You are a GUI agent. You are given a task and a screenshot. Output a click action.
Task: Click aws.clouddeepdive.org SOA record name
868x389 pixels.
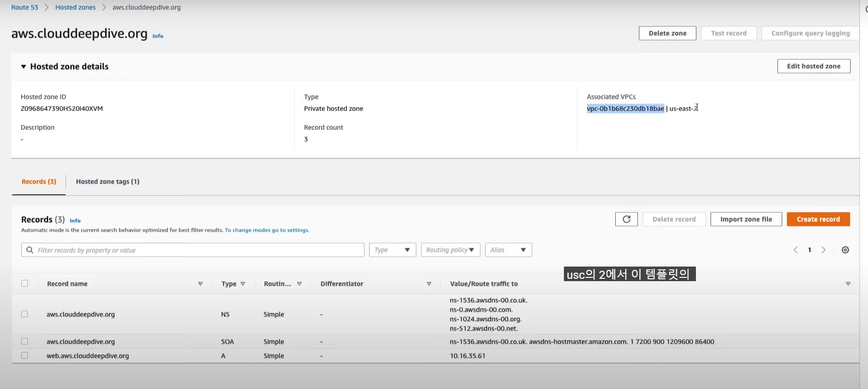81,342
